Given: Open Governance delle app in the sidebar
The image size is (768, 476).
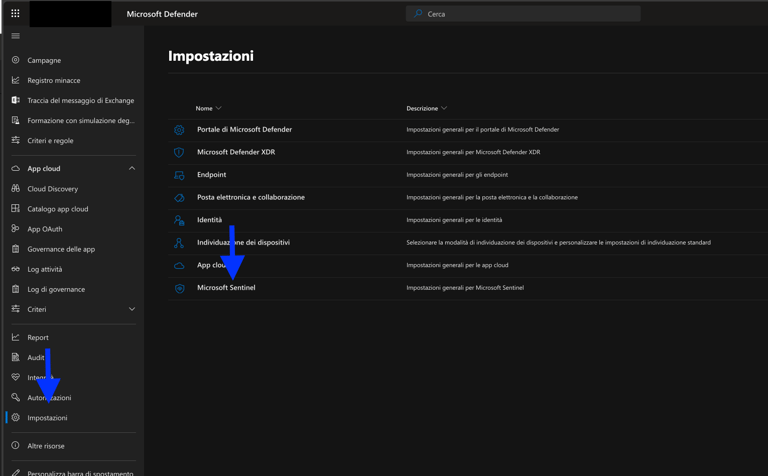Looking at the screenshot, I should 61,249.
